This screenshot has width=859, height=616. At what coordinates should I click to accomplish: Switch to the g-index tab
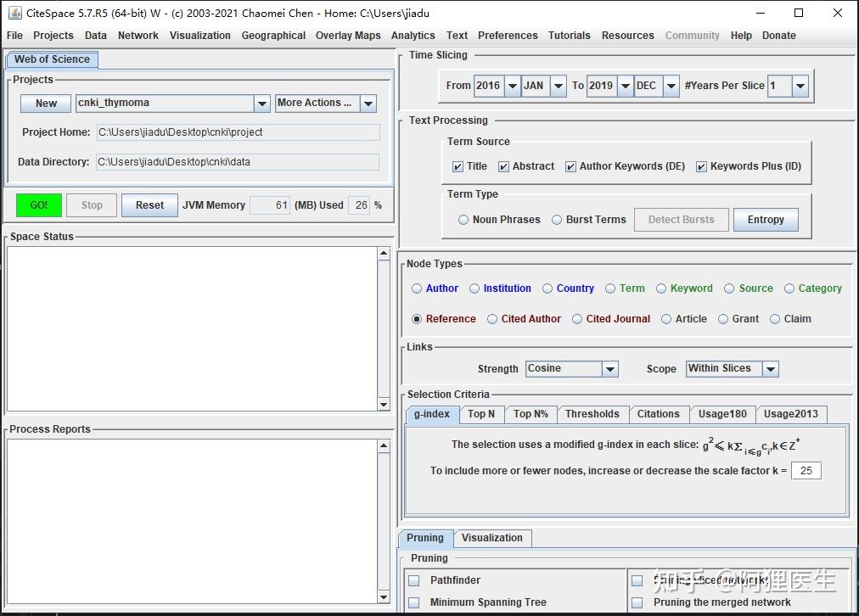click(432, 415)
